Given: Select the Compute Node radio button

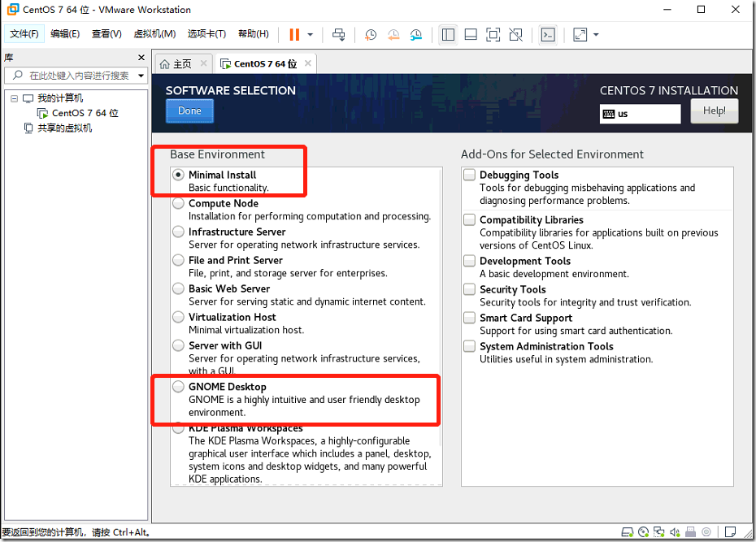Looking at the screenshot, I should pyautogui.click(x=178, y=203).
